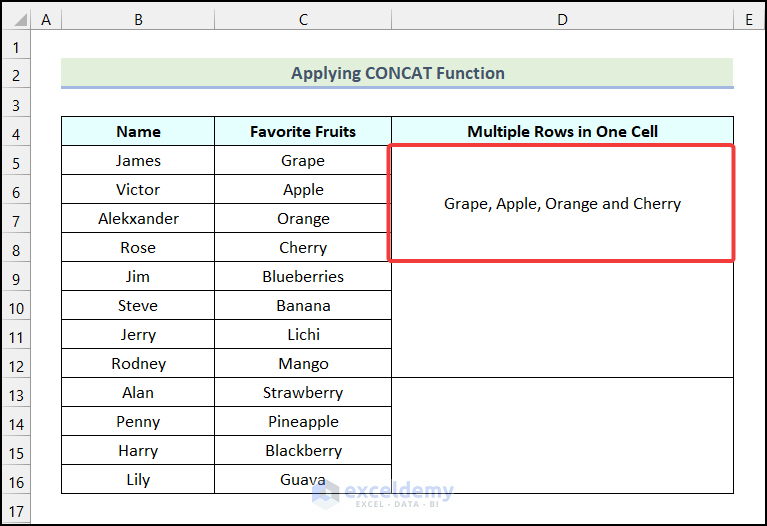Click the merged cell showing 'Grape, Apple, Orange and Cherry'
This screenshot has width=767, height=526.
point(562,204)
